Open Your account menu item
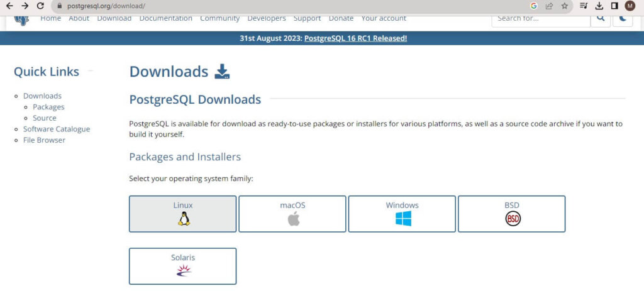 point(384,18)
